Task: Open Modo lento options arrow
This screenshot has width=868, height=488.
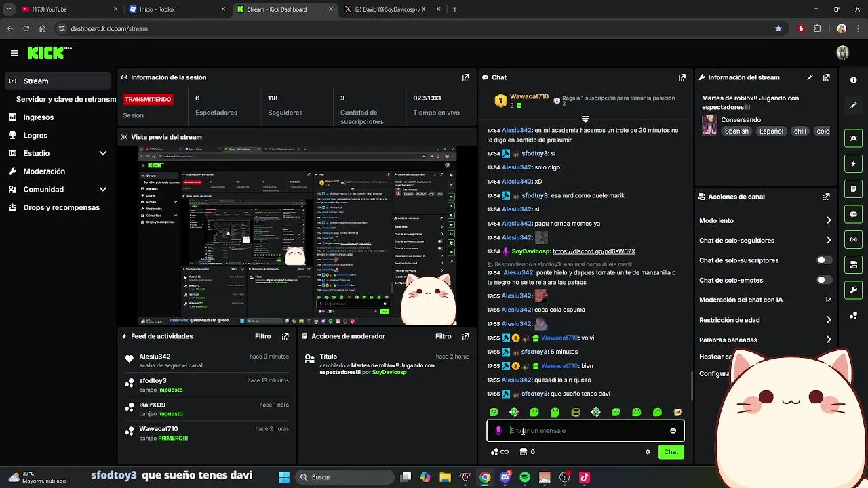Action: coord(829,220)
